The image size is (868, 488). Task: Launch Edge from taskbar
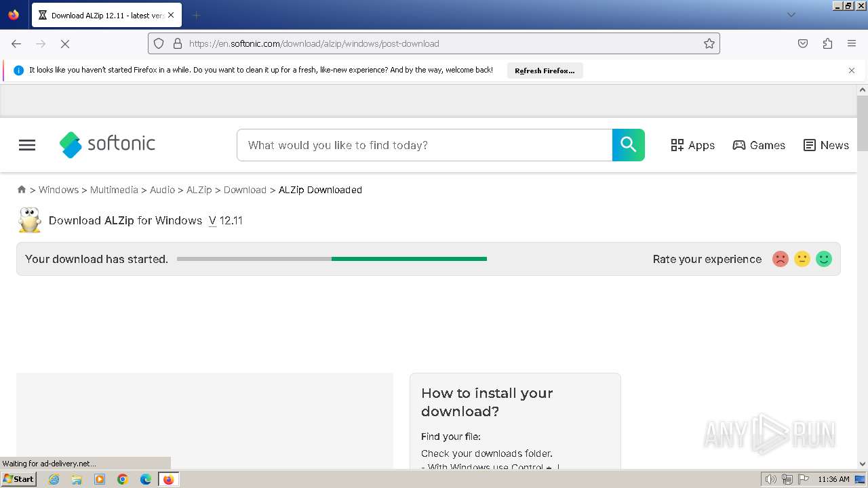146,479
